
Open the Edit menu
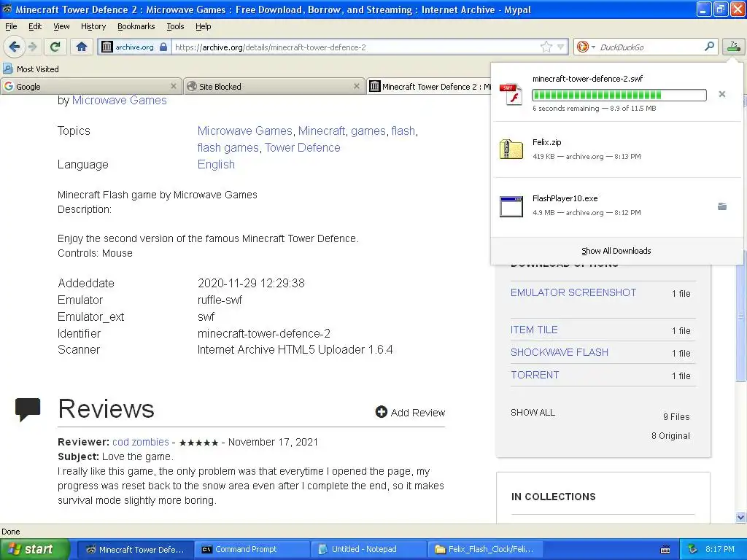click(x=35, y=26)
